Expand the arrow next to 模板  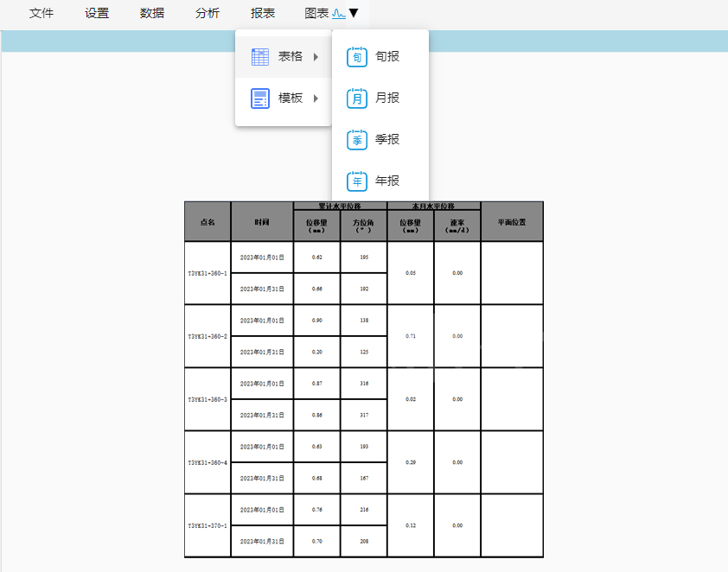tap(316, 99)
